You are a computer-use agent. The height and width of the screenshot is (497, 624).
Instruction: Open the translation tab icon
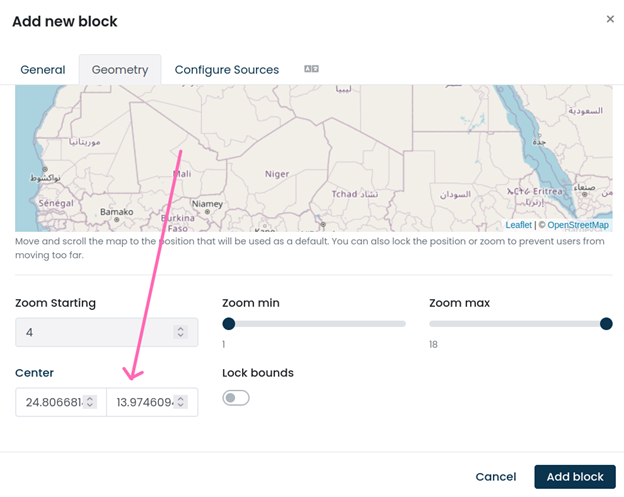(x=311, y=69)
